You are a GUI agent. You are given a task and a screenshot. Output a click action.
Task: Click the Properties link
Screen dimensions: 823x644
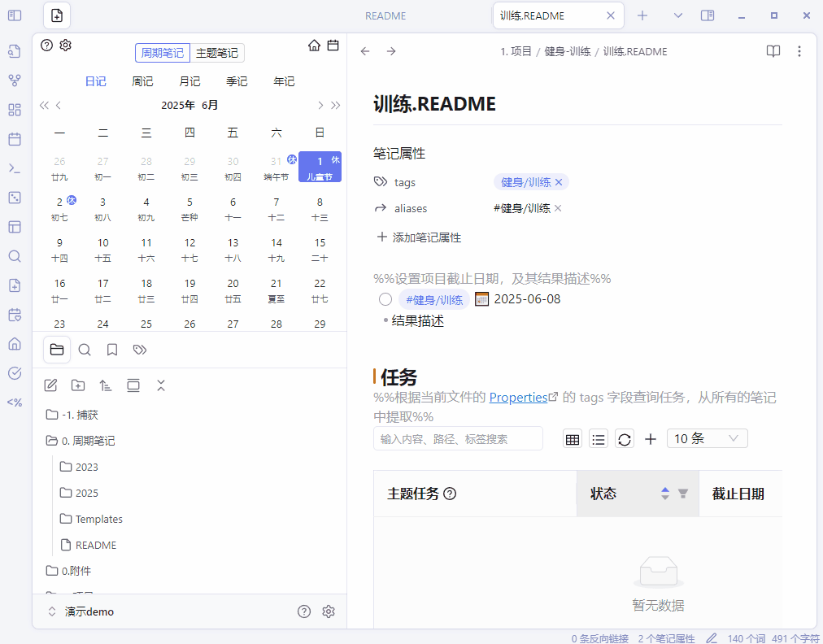(x=518, y=398)
